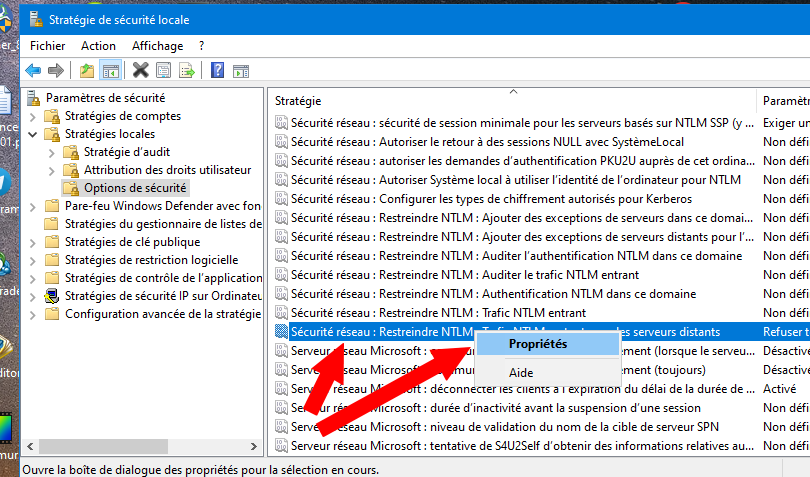The height and width of the screenshot is (477, 810).
Task: Expand Stratégies de contrôle de l'application node
Action: click(33, 279)
